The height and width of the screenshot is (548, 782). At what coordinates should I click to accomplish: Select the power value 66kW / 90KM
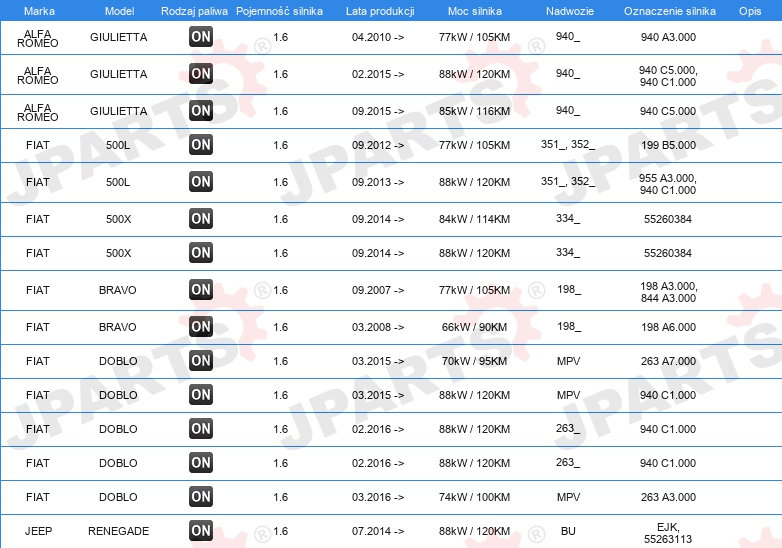(x=474, y=327)
